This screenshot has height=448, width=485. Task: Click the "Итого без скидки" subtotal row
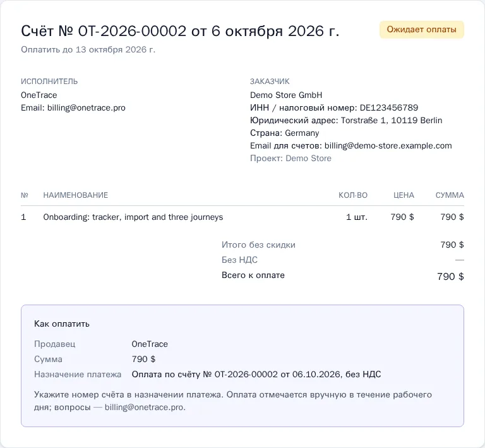343,245
